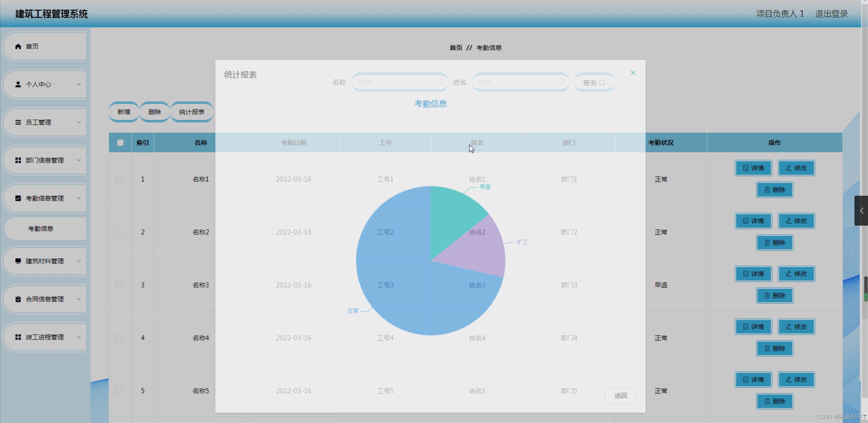868x423 pixels.
Task: Click the person icon for 个人中心
Action: point(18,84)
